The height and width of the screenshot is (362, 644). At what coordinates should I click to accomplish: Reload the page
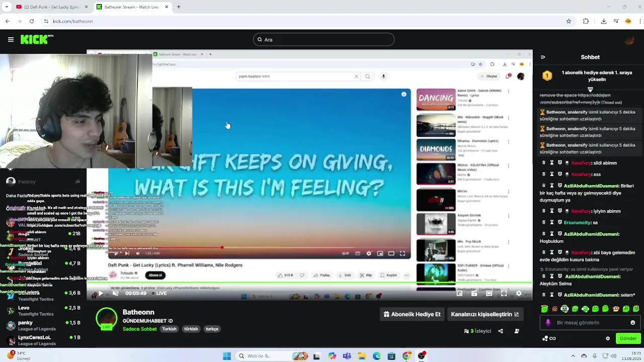click(x=32, y=21)
